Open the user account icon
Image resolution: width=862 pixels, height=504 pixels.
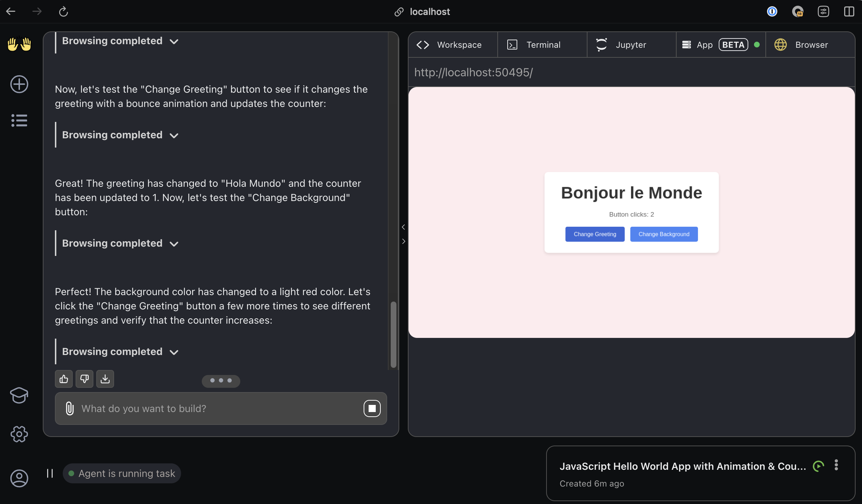19,478
